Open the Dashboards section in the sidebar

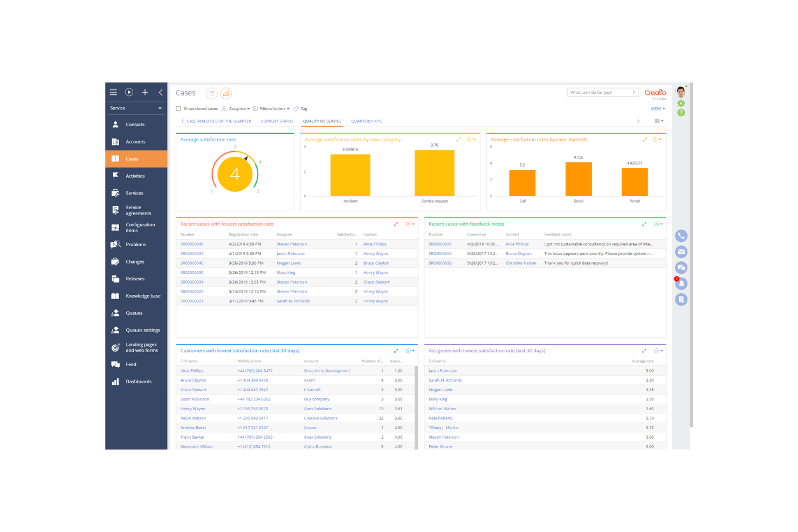(x=139, y=381)
